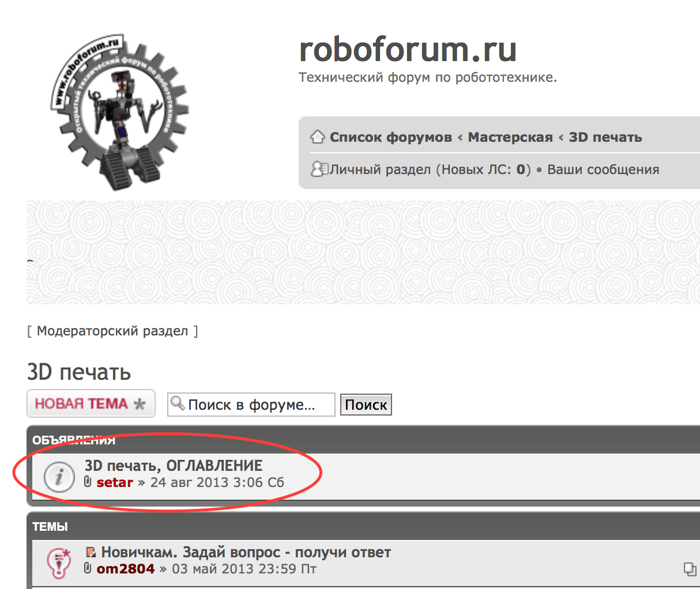
Task: Click the ОБЪЯВЛЕНИЯ section header
Action: click(x=74, y=440)
